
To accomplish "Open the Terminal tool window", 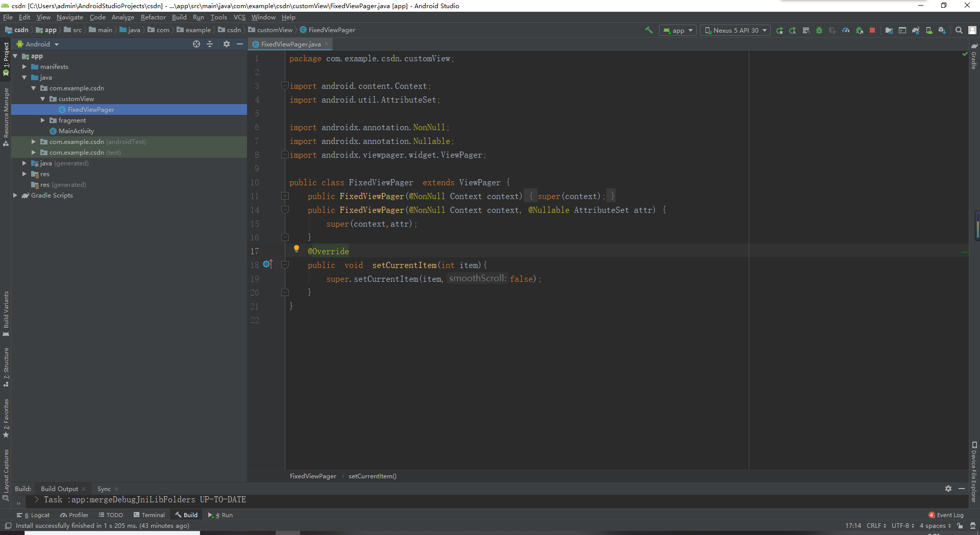I will click(153, 515).
